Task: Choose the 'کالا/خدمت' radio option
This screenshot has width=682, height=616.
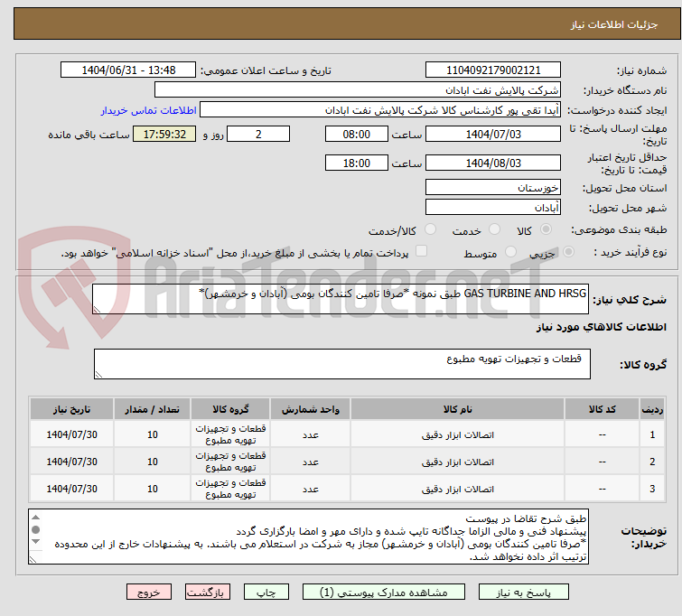Action: point(430,230)
